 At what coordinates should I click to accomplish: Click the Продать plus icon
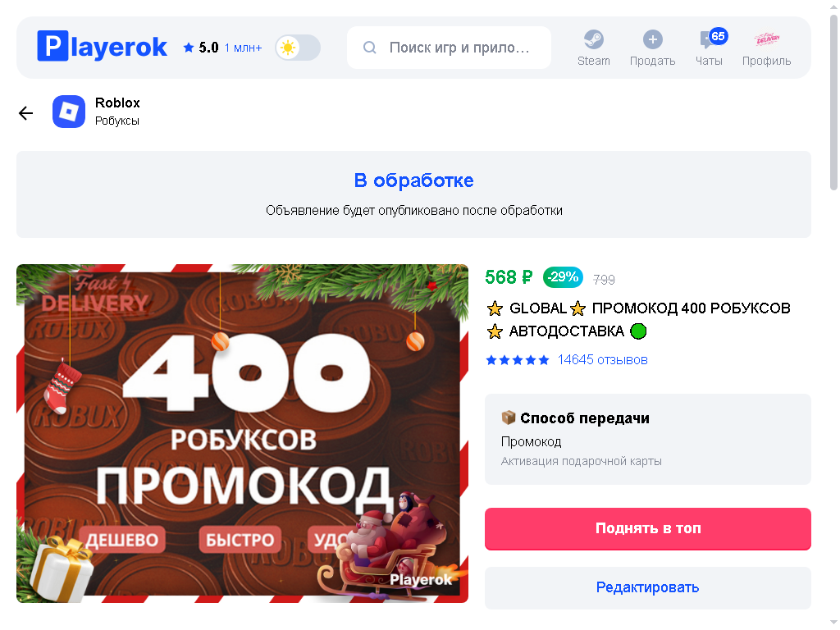[652, 39]
